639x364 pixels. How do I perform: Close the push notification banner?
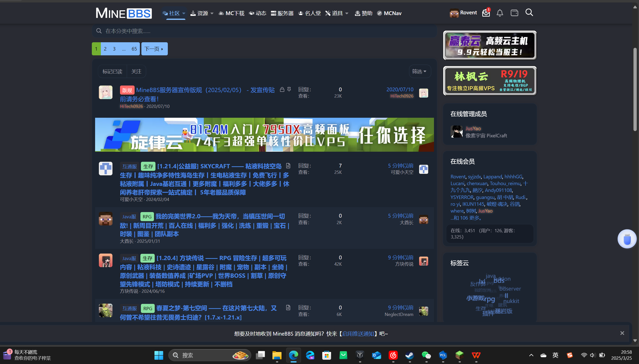click(622, 333)
